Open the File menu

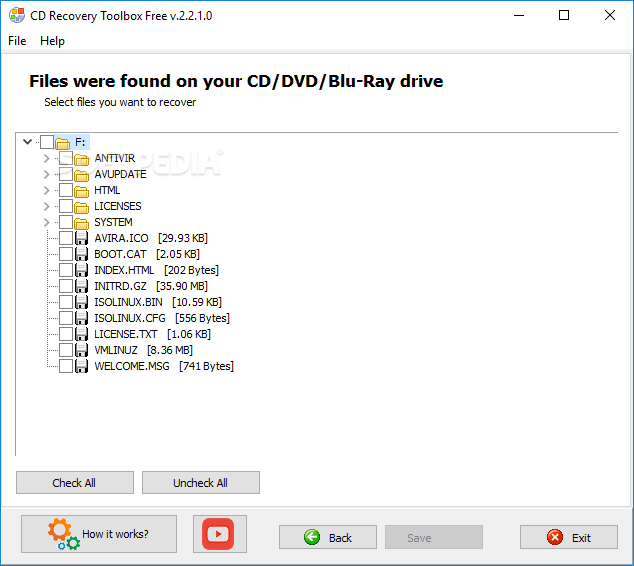pos(17,41)
